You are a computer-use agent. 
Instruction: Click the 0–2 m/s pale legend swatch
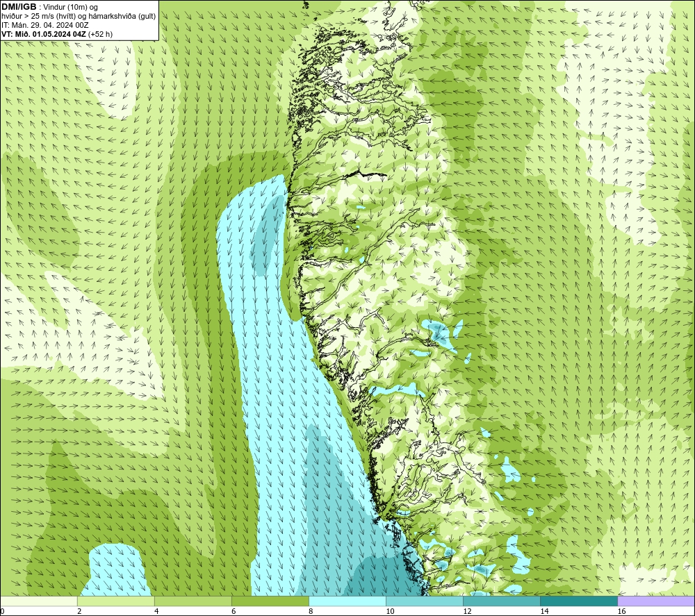coord(39,601)
